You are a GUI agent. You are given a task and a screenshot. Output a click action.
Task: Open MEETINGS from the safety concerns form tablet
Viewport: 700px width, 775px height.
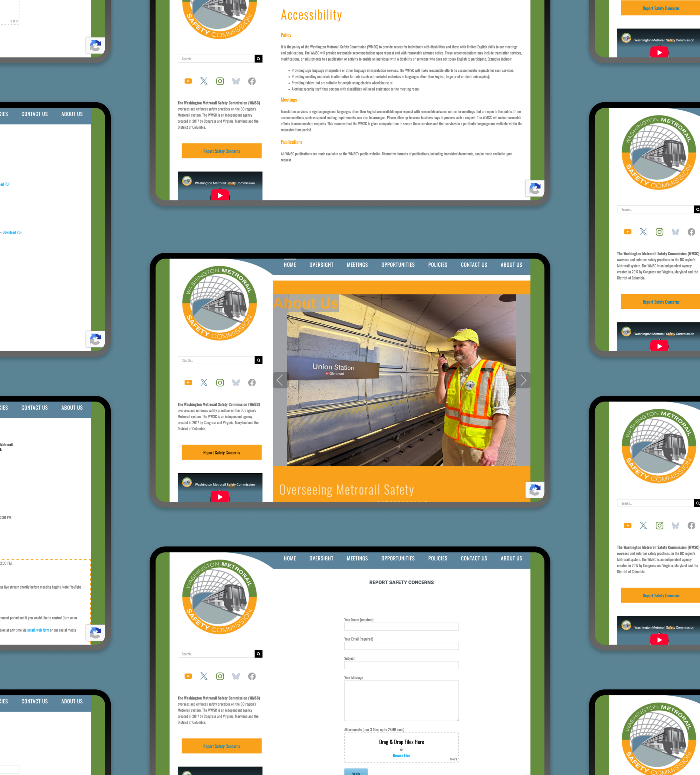pos(357,559)
